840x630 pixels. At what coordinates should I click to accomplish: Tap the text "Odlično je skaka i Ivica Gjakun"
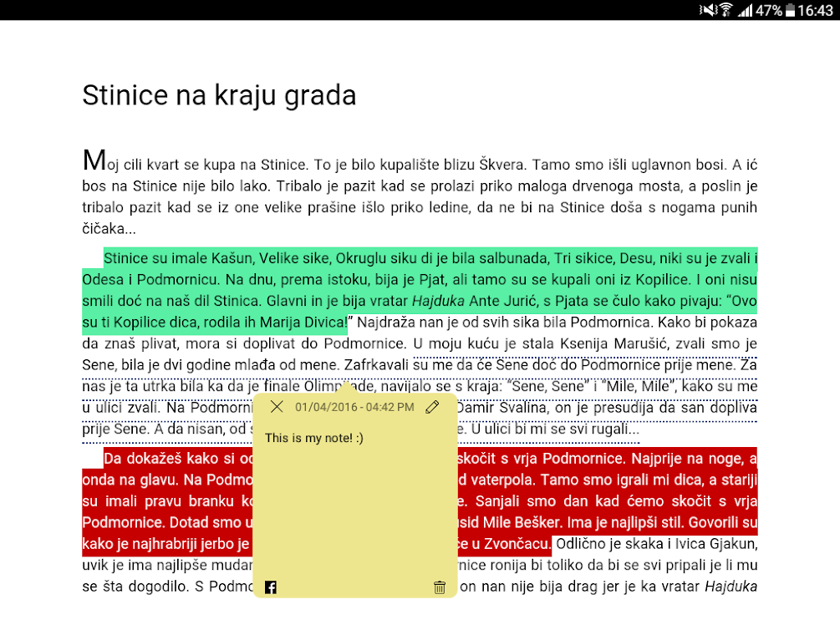click(x=656, y=544)
